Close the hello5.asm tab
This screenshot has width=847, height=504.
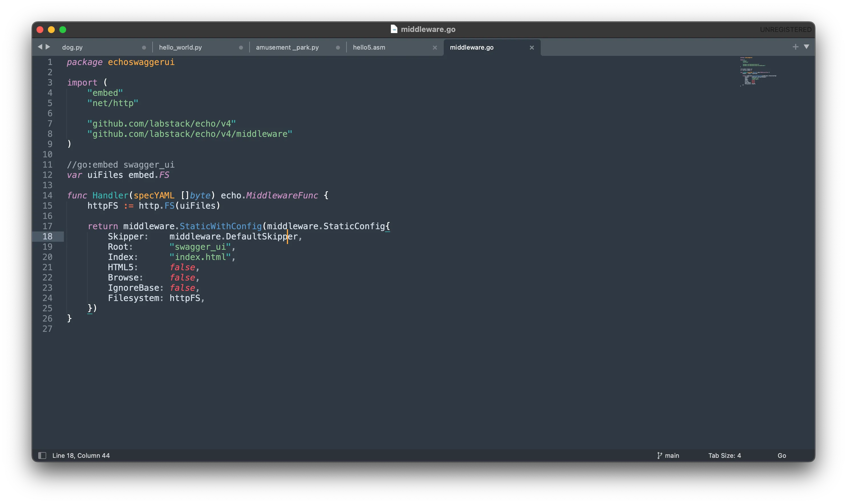pos(435,48)
